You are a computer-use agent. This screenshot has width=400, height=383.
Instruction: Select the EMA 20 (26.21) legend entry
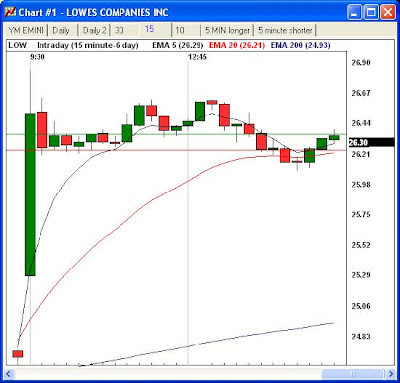coord(237,45)
